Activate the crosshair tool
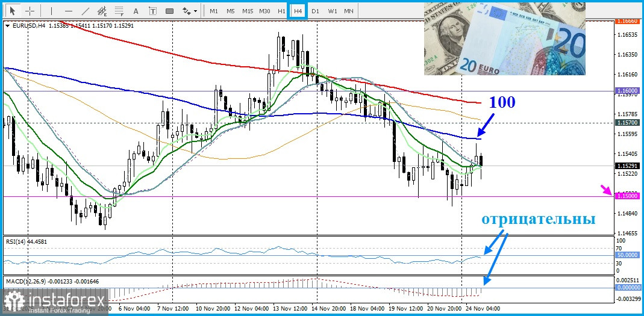This screenshot has width=644, height=316. (30, 11)
